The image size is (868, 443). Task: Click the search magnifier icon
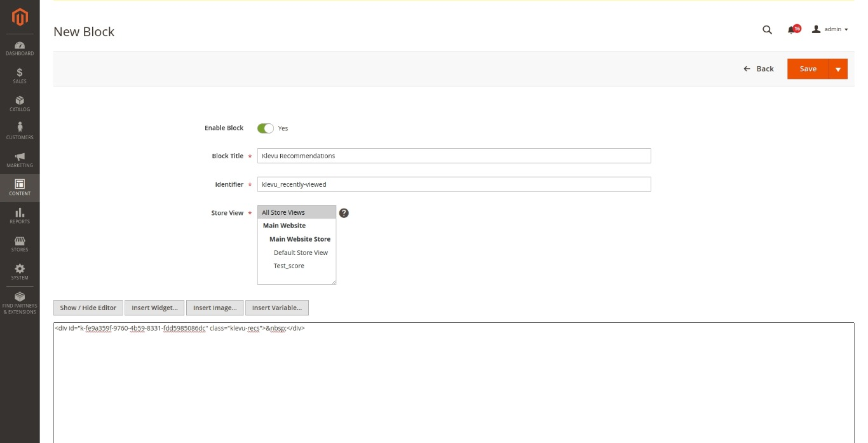click(767, 30)
